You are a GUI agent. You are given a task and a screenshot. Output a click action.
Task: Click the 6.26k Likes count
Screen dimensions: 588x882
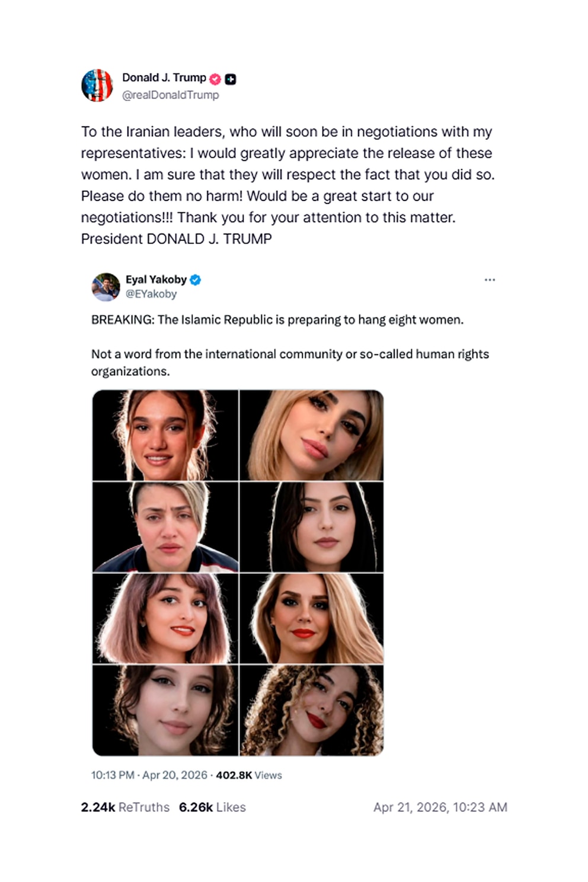(212, 807)
